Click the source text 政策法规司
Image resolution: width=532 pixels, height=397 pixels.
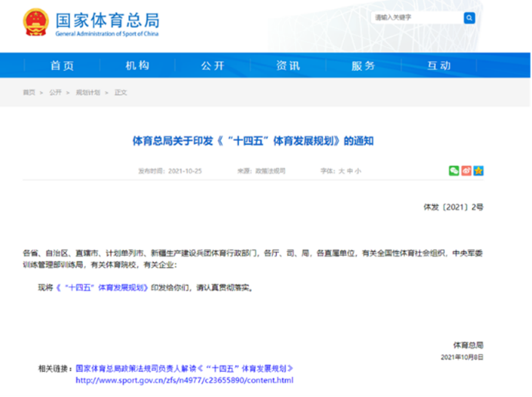pyautogui.click(x=271, y=171)
